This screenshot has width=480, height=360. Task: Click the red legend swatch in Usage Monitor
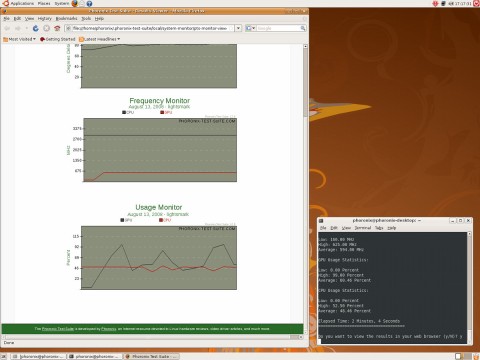(x=161, y=220)
